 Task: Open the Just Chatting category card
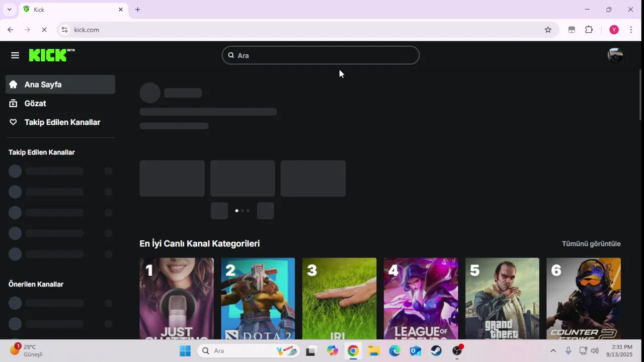pos(177,299)
